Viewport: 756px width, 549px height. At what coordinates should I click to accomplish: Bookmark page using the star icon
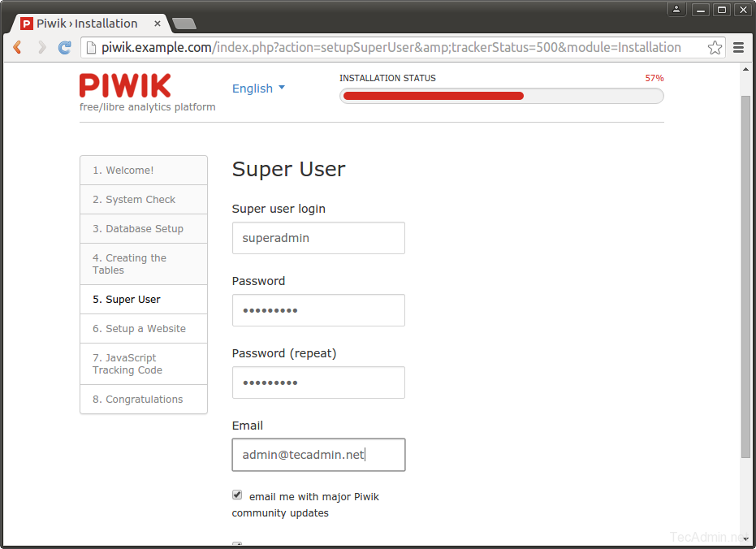point(715,48)
